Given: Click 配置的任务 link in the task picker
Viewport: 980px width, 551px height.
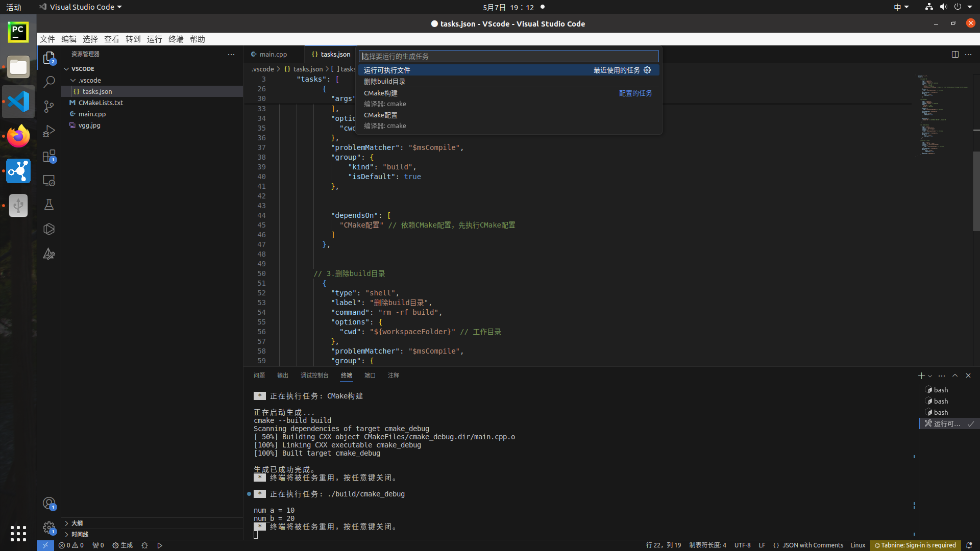Looking at the screenshot, I should click(635, 93).
